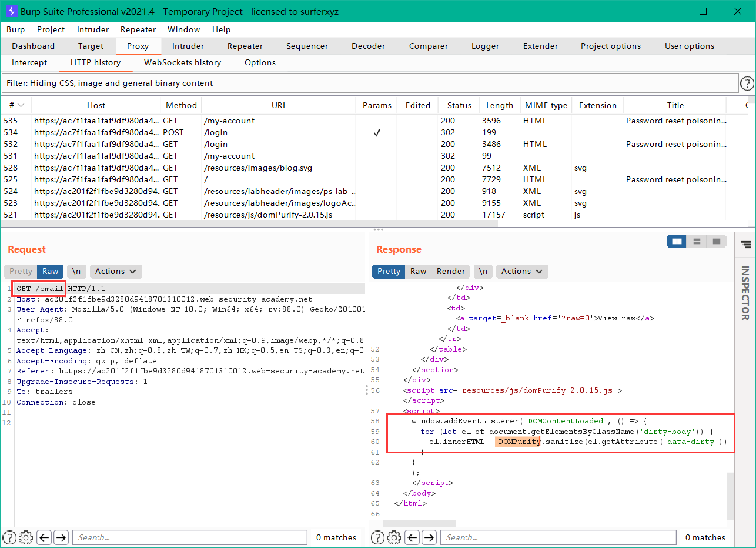Select history row 535 /my-account
Image resolution: width=756 pixels, height=548 pixels.
(373, 121)
